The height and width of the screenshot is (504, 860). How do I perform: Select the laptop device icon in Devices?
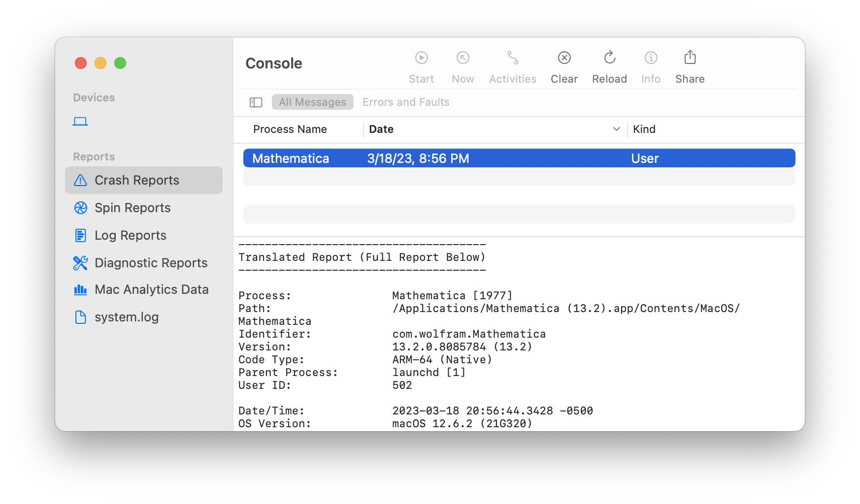[x=80, y=121]
